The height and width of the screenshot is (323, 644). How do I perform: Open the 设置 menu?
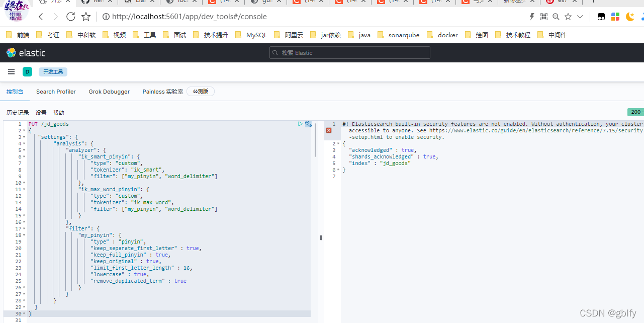[x=41, y=113]
